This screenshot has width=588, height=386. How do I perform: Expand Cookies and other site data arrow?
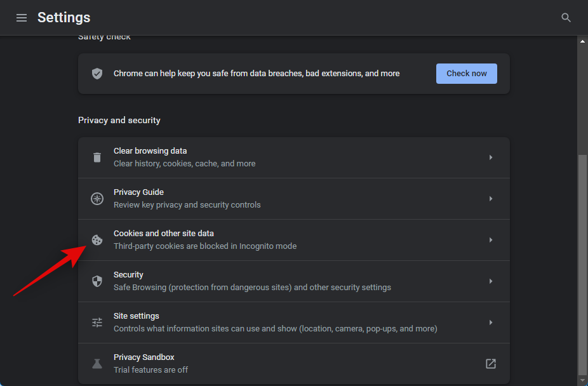[490, 240]
